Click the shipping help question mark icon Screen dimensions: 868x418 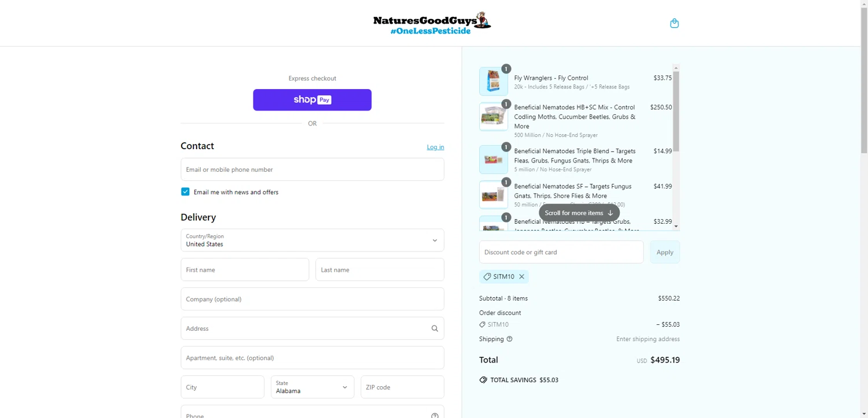[509, 339]
